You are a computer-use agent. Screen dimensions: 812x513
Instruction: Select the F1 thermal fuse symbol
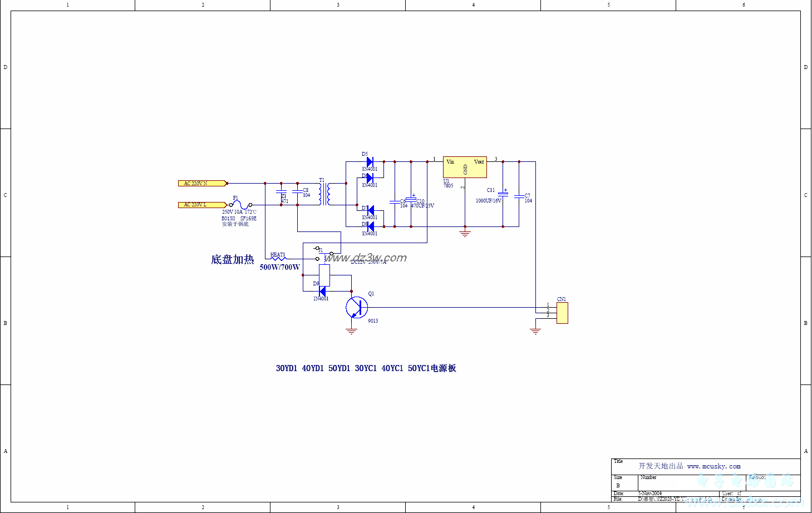(240, 205)
